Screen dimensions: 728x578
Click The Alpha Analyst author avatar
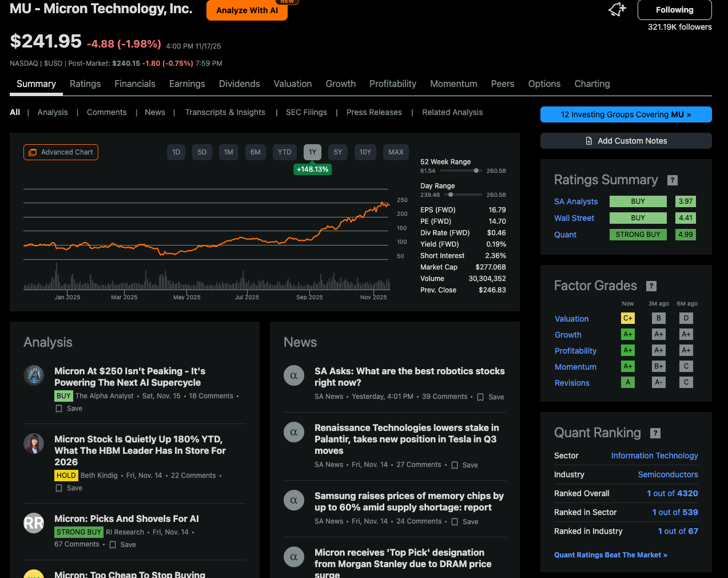(x=34, y=375)
